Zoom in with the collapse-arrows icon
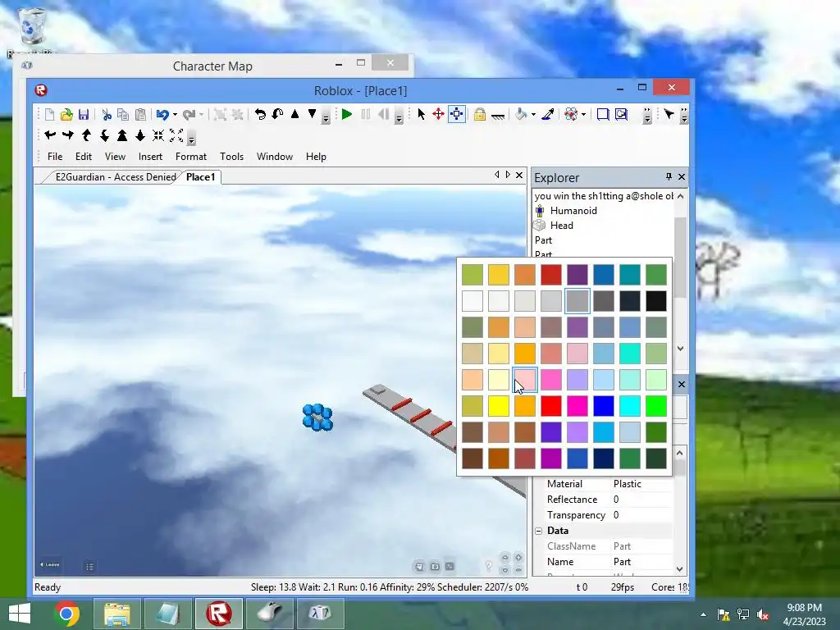 tap(158, 135)
